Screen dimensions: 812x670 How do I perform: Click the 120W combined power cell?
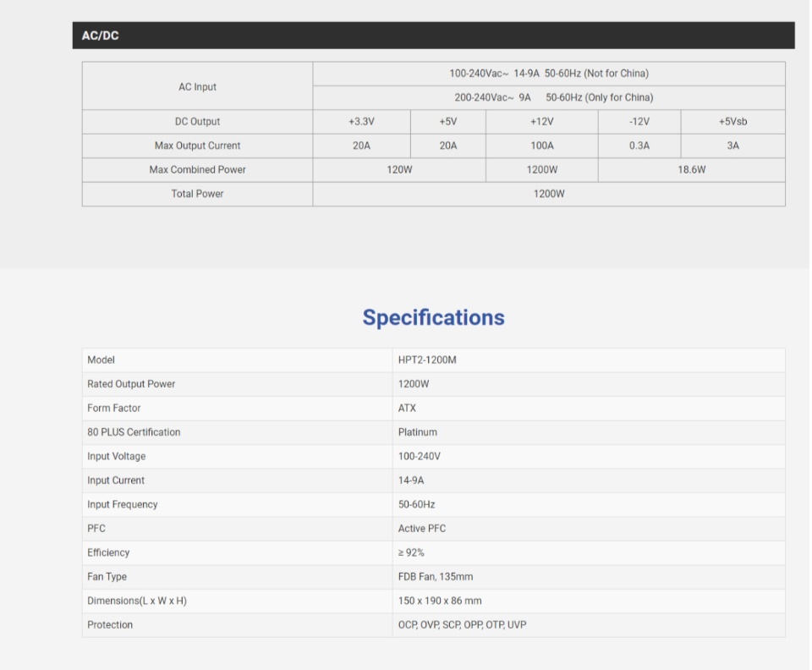click(x=399, y=170)
